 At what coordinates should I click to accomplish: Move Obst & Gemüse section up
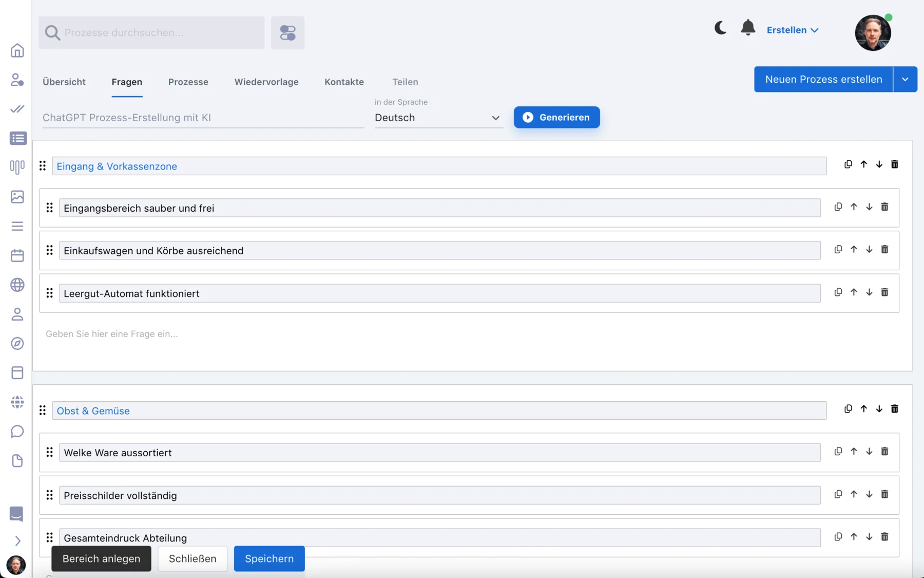[864, 409]
